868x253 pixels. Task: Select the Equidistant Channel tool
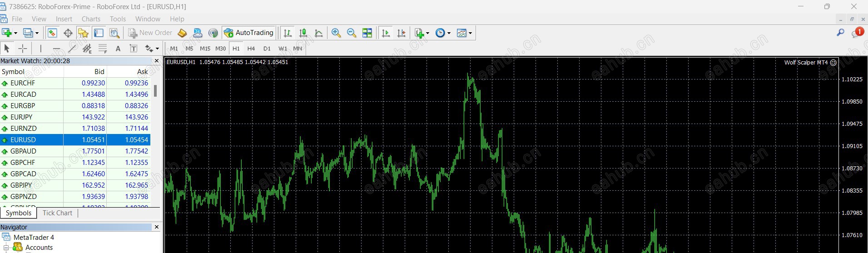(87, 48)
